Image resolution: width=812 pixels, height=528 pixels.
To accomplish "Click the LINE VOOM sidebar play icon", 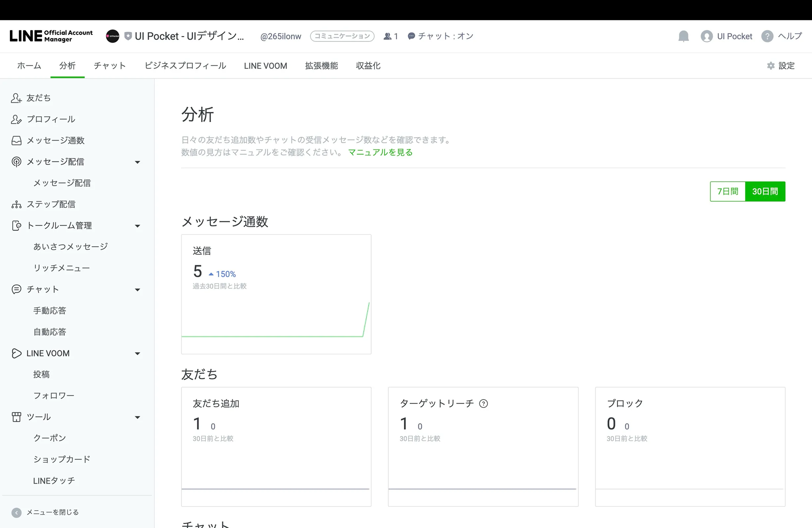I will [16, 353].
